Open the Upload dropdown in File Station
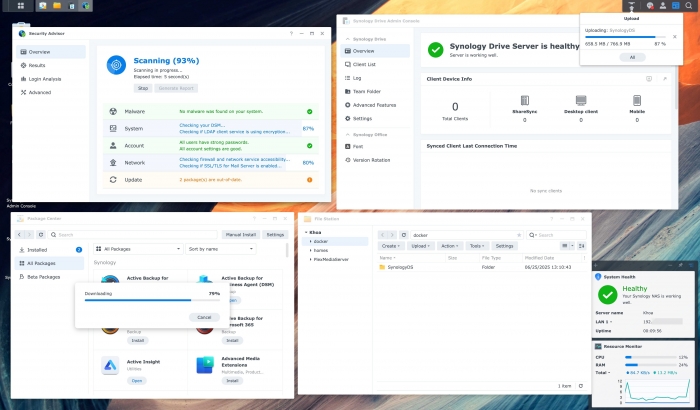 (421, 246)
